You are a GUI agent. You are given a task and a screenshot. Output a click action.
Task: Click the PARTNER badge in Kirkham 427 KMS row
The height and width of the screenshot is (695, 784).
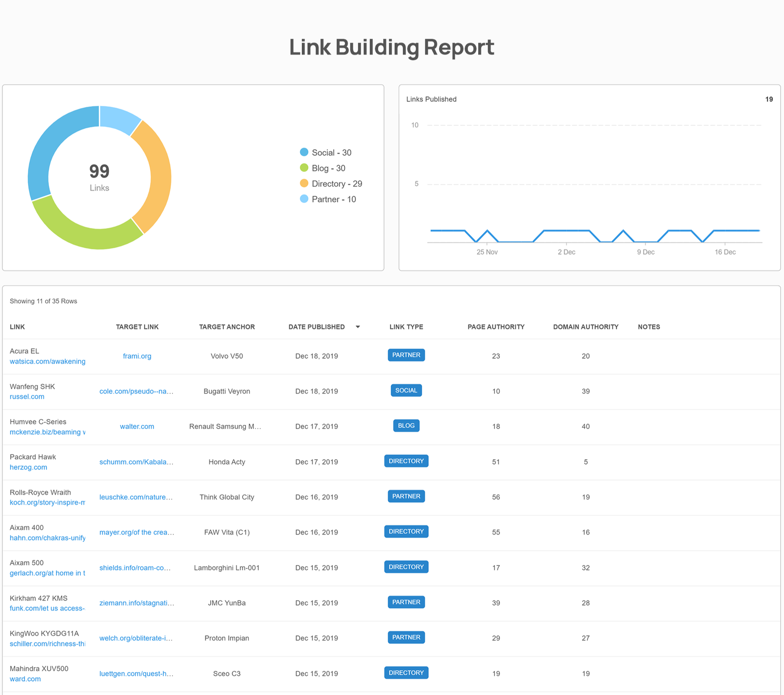coord(406,602)
